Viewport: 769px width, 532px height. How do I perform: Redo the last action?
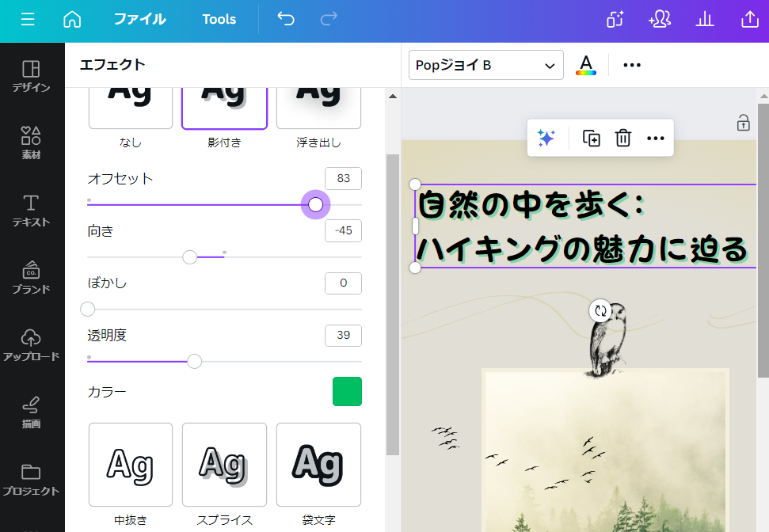pos(329,19)
